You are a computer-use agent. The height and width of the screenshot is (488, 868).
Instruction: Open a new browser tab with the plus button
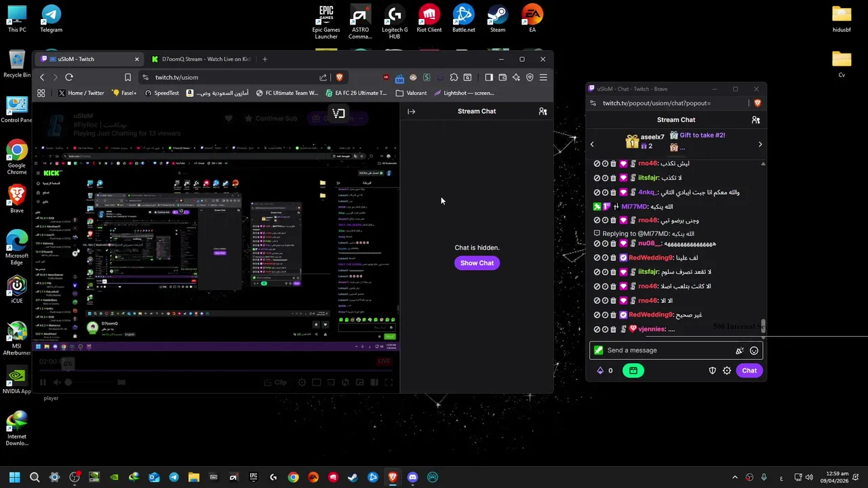point(264,59)
